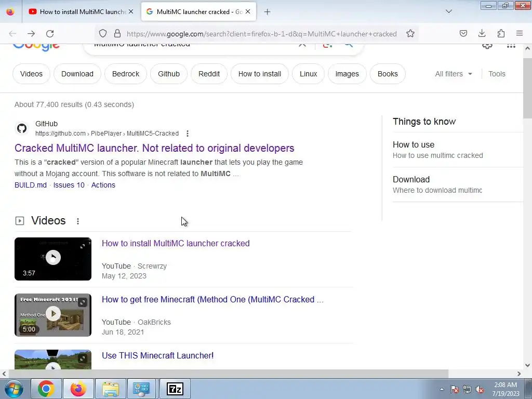Screen dimensions: 532x399
Task: Click the Firefox taskbar icon
Action: (x=78, y=389)
